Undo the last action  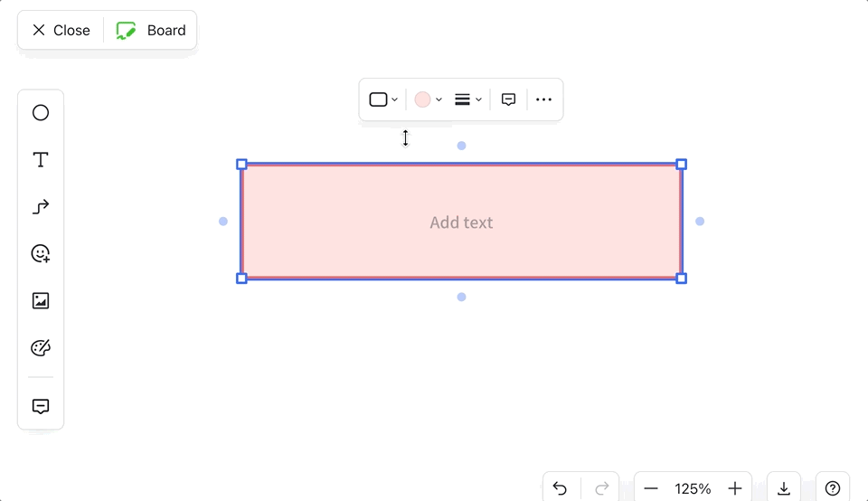[560, 488]
